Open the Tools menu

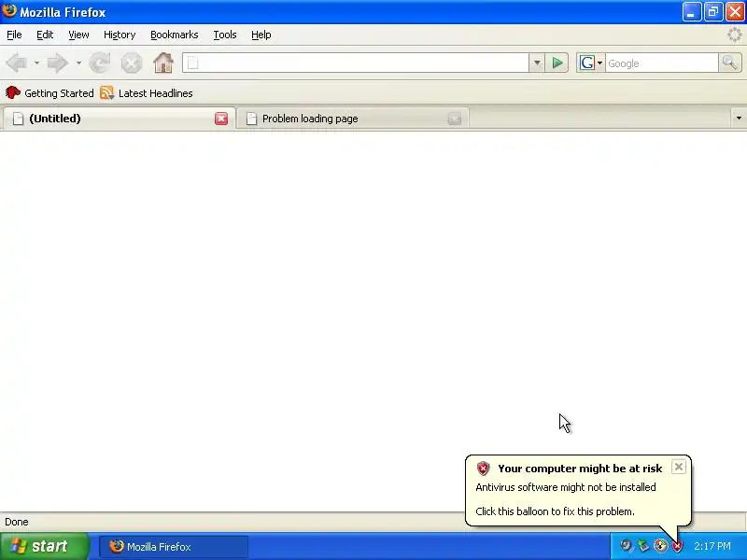pyautogui.click(x=225, y=35)
